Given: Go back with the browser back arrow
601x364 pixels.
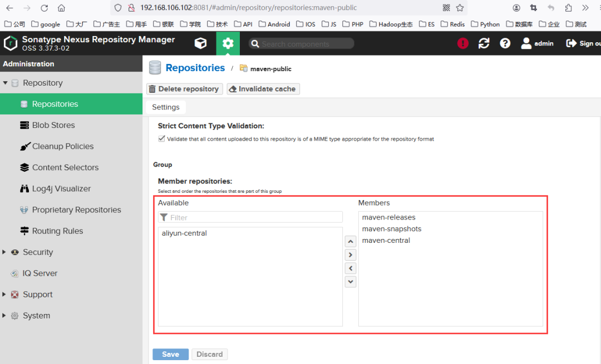Looking at the screenshot, I should (x=9, y=8).
